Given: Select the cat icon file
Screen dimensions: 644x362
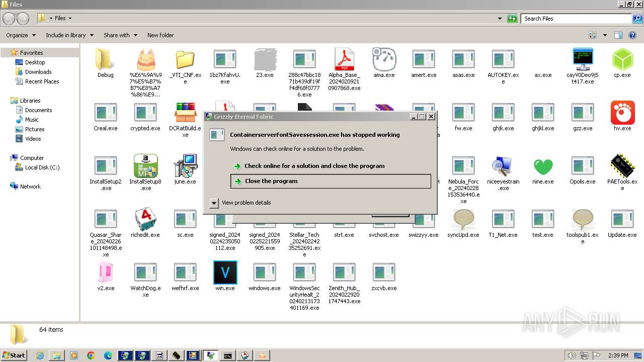Looking at the screenshot, I should pyautogui.click(x=145, y=59).
